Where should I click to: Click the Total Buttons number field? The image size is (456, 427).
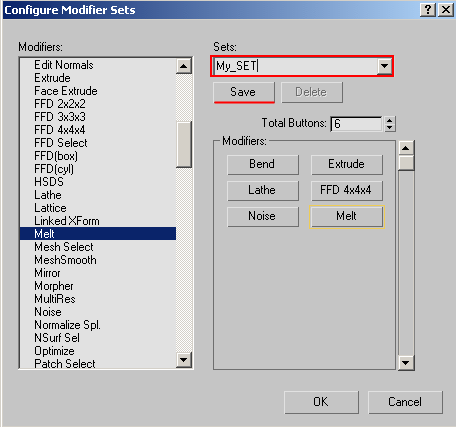click(x=357, y=124)
